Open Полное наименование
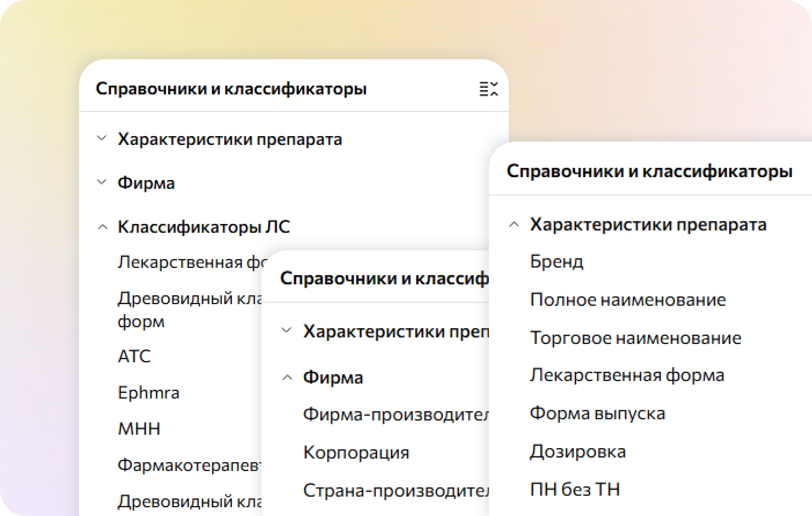 click(x=628, y=300)
